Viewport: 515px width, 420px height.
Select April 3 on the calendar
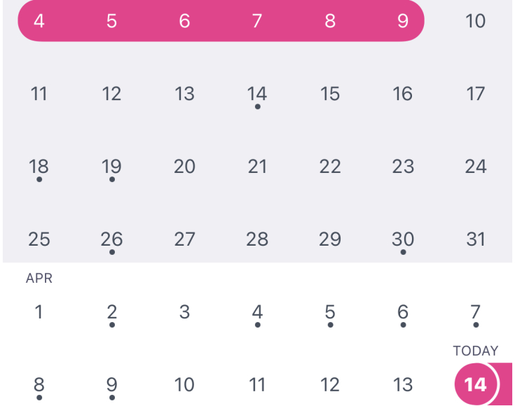click(x=184, y=312)
